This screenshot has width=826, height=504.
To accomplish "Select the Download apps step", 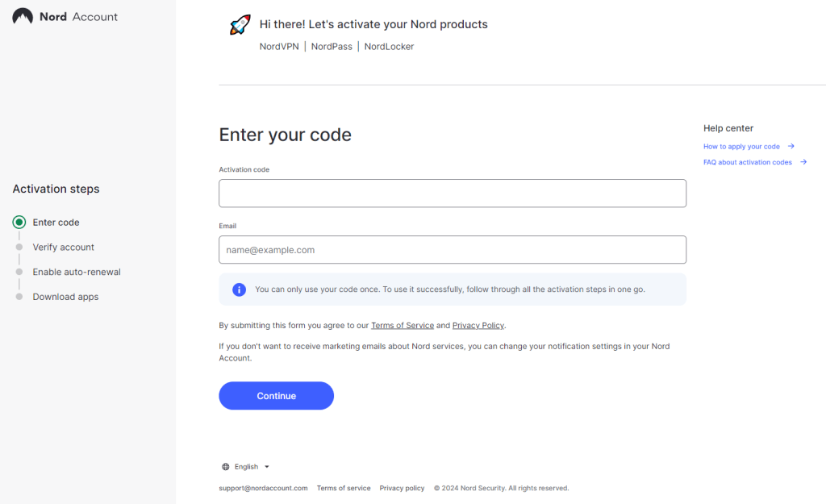I will pos(65,297).
